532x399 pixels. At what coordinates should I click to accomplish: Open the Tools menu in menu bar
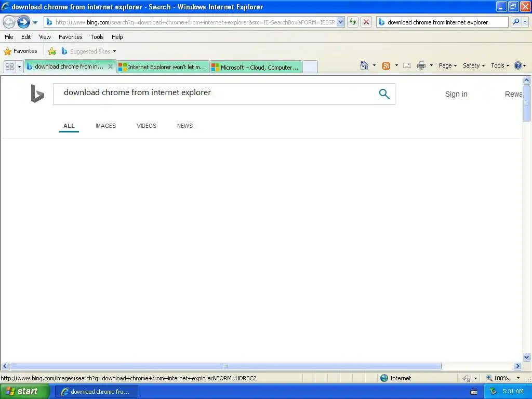(97, 37)
